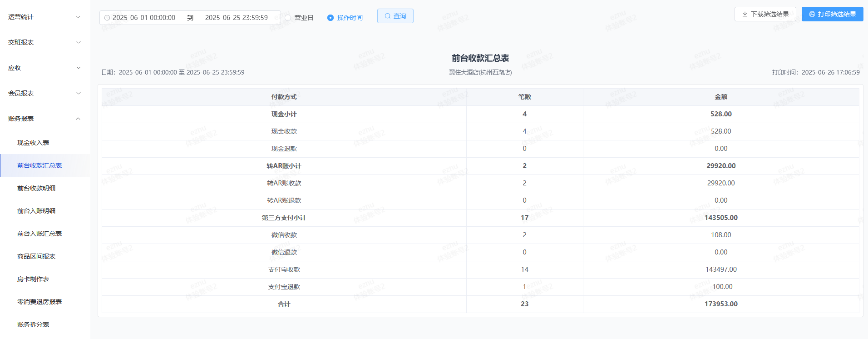Click the 转AR账小计 row label
The image size is (868, 339).
[x=284, y=166]
